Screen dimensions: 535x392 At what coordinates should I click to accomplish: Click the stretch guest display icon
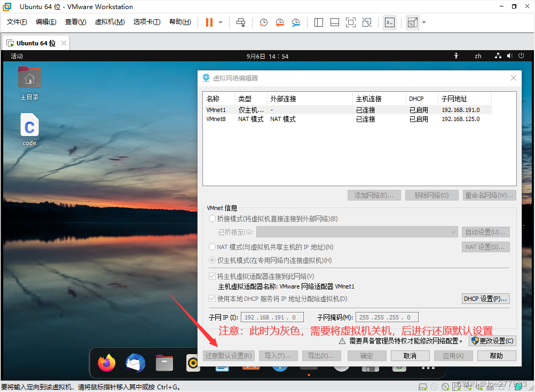[x=413, y=22]
